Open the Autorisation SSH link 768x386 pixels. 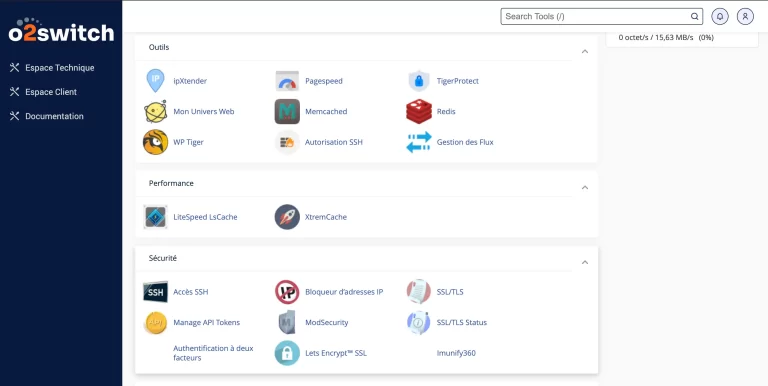(x=334, y=142)
